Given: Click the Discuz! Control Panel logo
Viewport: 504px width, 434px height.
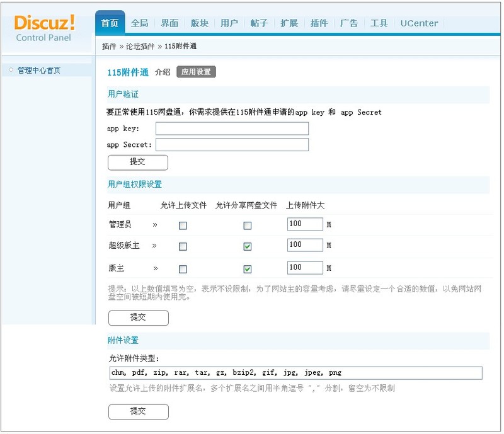Looking at the screenshot, I should (x=44, y=28).
